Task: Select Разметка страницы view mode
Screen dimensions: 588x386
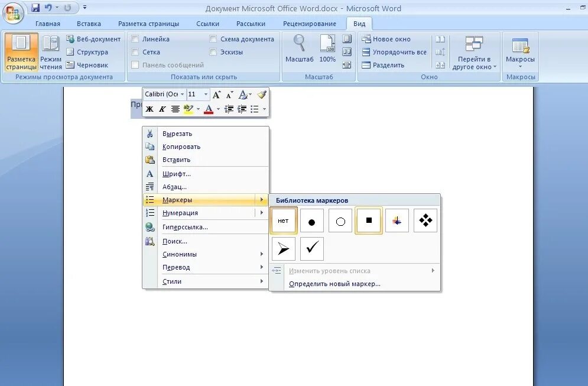Action: 21,52
